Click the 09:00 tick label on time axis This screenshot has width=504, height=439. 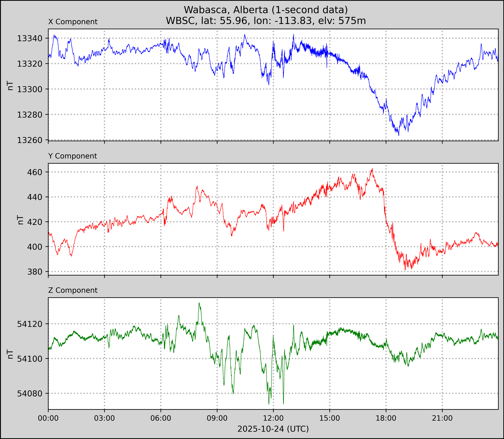coord(217,418)
